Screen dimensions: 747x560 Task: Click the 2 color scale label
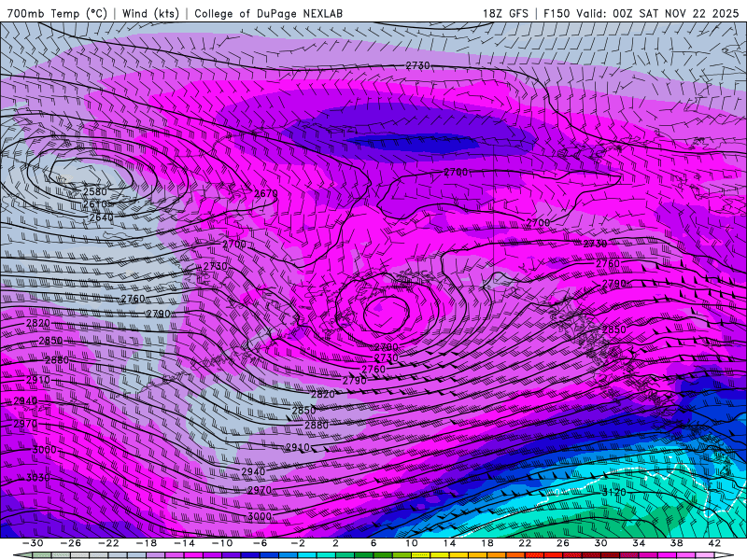tap(335, 543)
